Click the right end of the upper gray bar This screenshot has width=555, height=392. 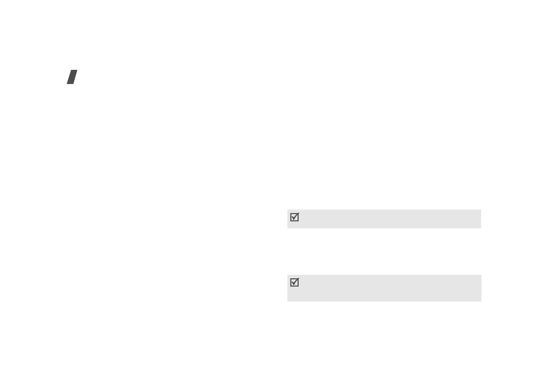pos(476,219)
